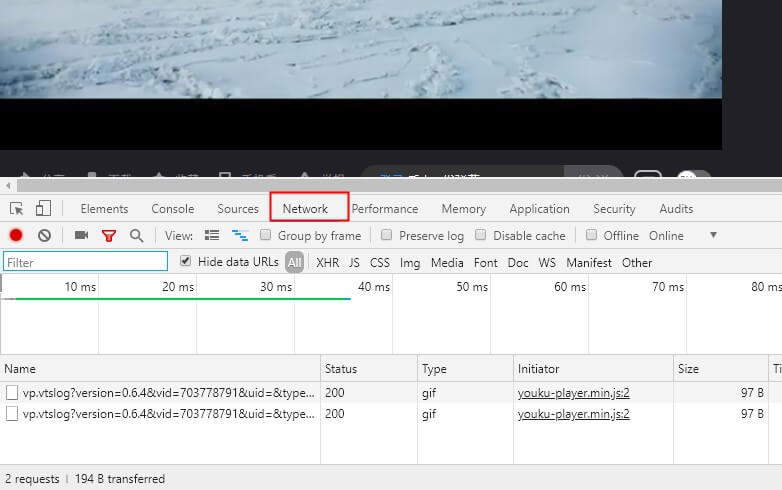Click the '2 requests' status bar text

tap(32, 479)
